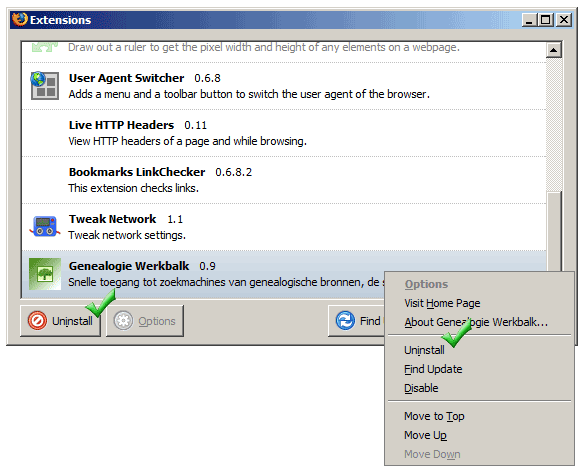The width and height of the screenshot is (587, 475).
Task: Click the disabled Options button with gear
Action: click(145, 321)
